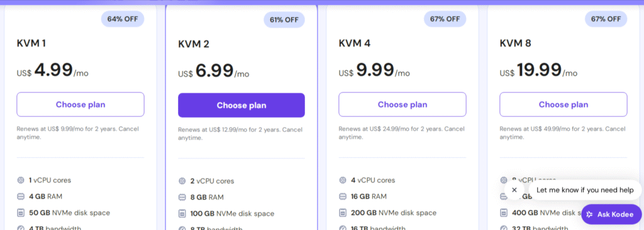Choose the KVM 1 plan
The width and height of the screenshot is (644, 230).
pyautogui.click(x=80, y=104)
